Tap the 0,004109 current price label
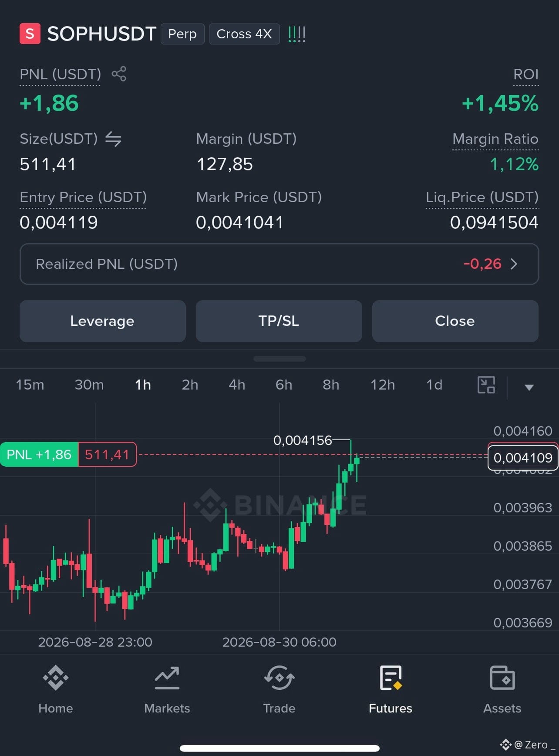Image resolution: width=559 pixels, height=756 pixels. 523,458
